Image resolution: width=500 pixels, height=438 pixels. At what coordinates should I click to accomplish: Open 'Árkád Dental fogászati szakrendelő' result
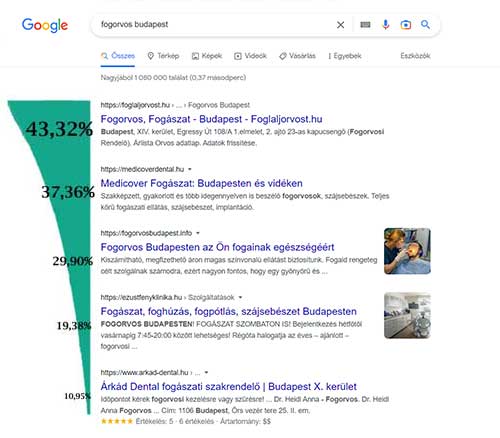[229, 386]
